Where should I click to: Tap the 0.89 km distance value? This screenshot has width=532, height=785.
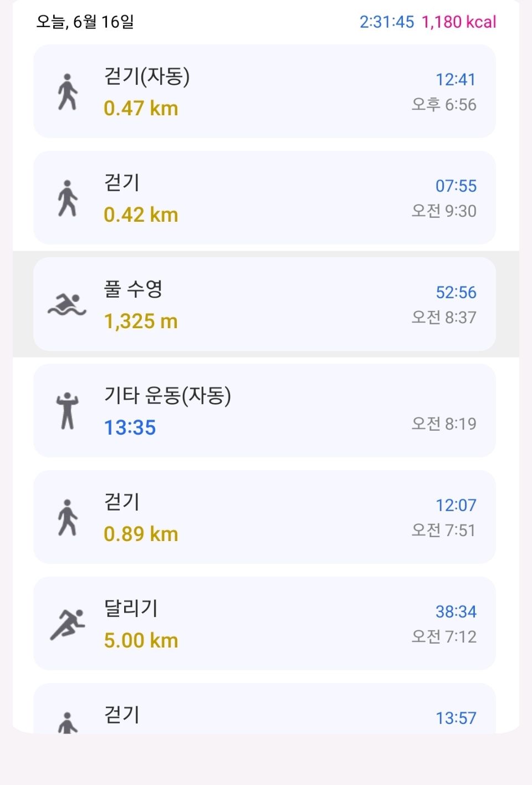[141, 534]
